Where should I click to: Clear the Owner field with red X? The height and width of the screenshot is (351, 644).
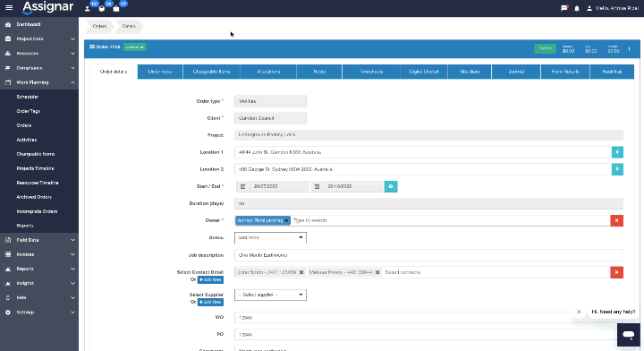click(x=616, y=220)
